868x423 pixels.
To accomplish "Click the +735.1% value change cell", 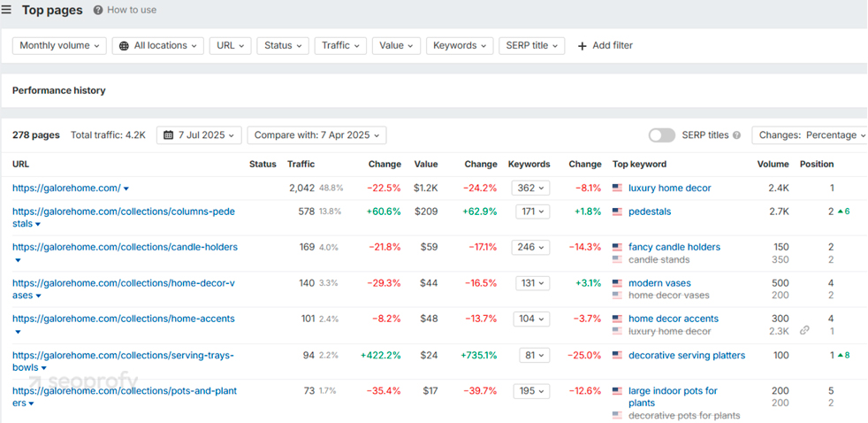I will [479, 356].
